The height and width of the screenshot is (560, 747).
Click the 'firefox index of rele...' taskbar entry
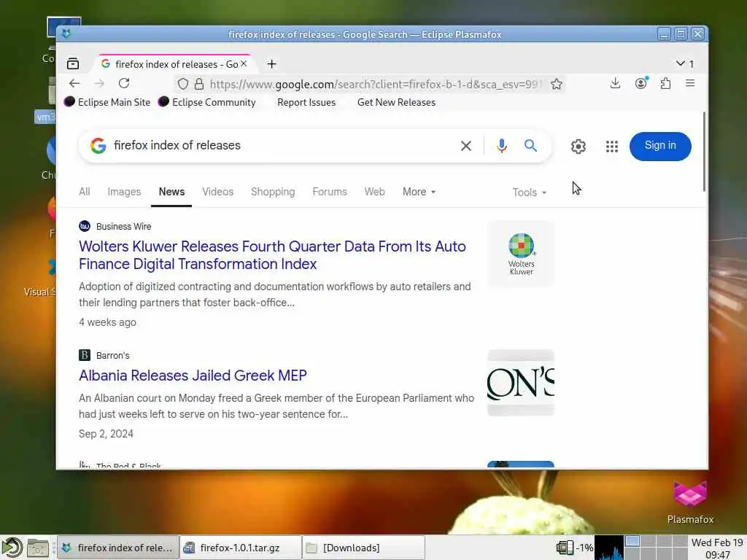coord(118,548)
